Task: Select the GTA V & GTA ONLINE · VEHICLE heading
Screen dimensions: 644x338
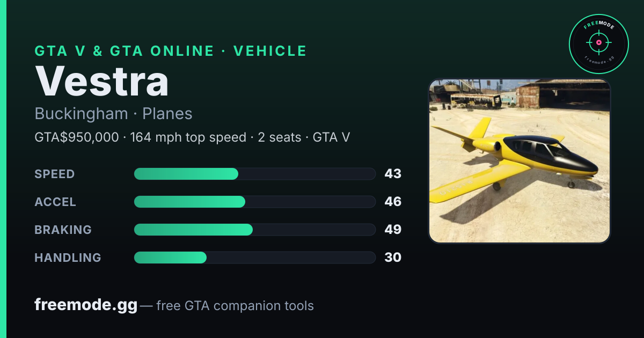Action: point(171,51)
